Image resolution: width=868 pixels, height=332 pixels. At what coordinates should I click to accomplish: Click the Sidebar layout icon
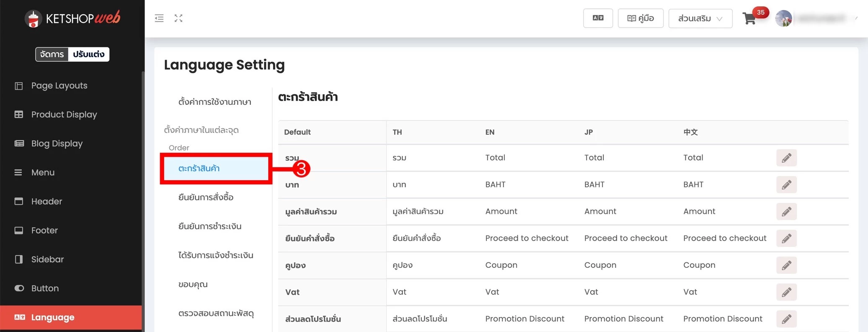click(19, 259)
